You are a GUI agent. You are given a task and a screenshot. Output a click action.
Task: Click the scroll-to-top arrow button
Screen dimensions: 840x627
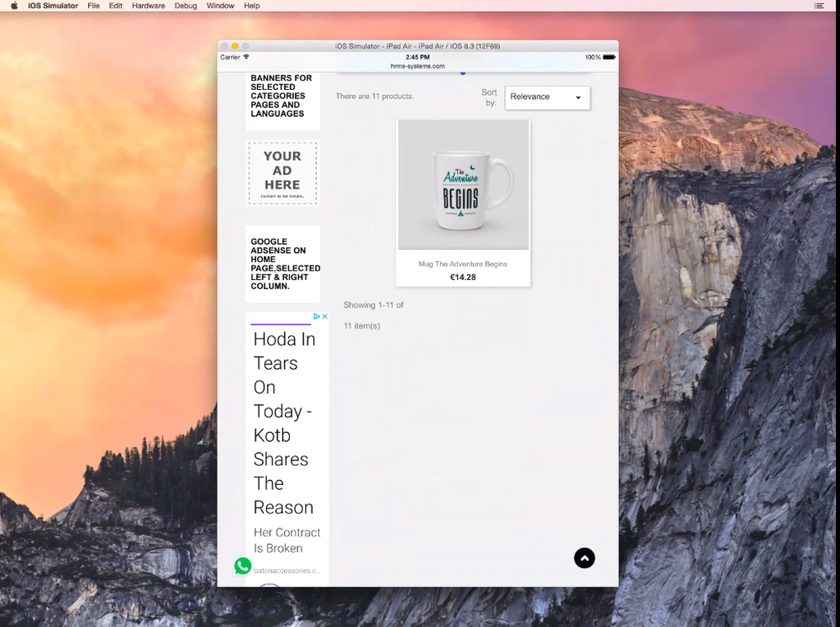point(585,558)
